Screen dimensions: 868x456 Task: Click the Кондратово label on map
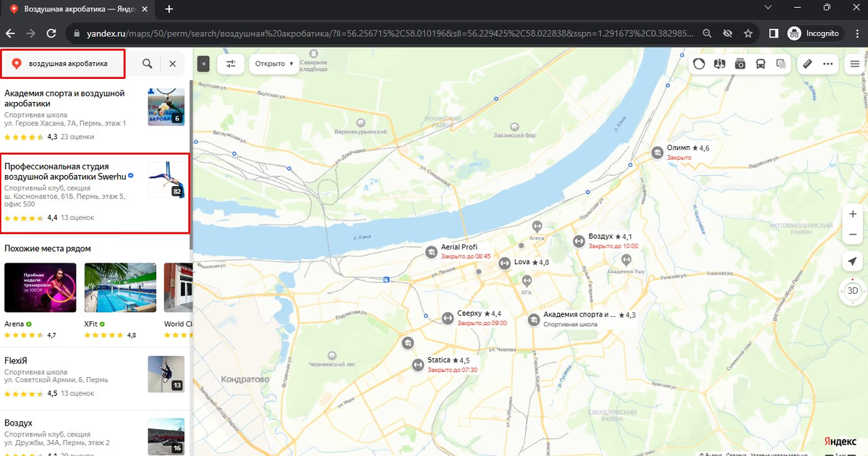[x=245, y=379]
